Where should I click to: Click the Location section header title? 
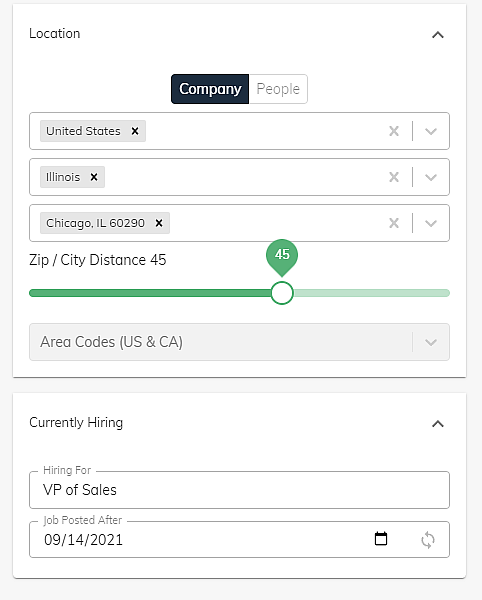55,34
